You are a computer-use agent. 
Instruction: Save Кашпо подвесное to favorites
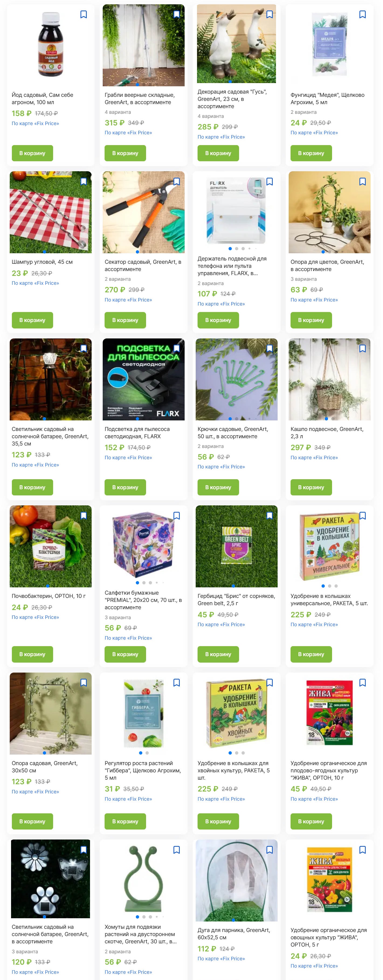click(363, 348)
